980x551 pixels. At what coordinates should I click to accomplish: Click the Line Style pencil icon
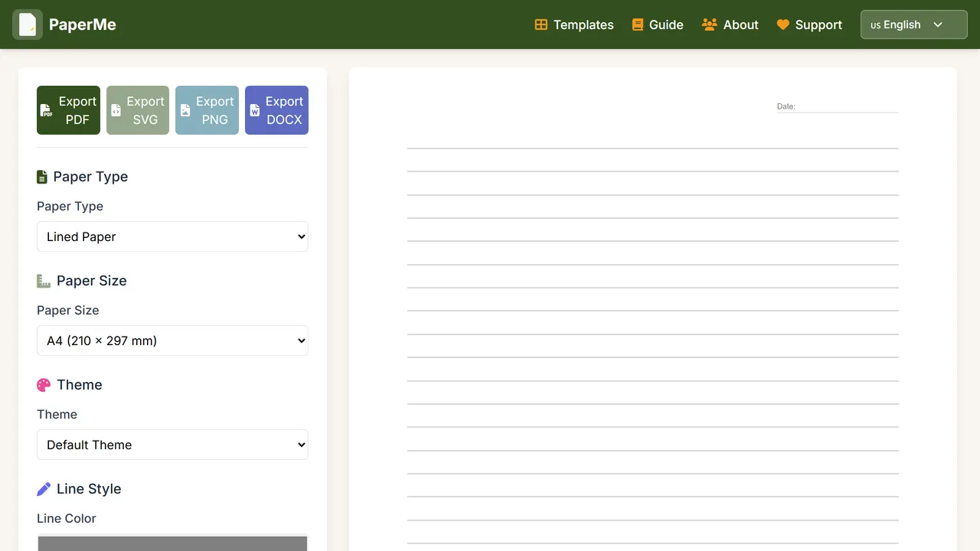coord(44,489)
